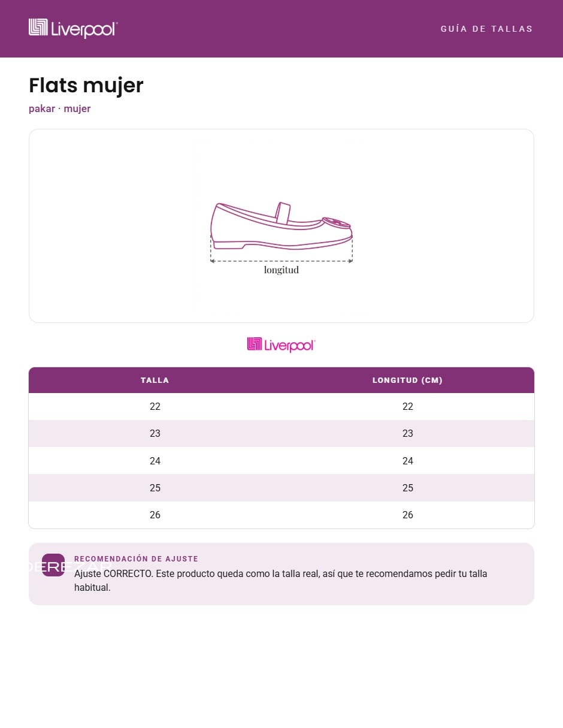Click the purple icon in fit recommendation box
This screenshot has width=563, height=728.
[x=53, y=565]
